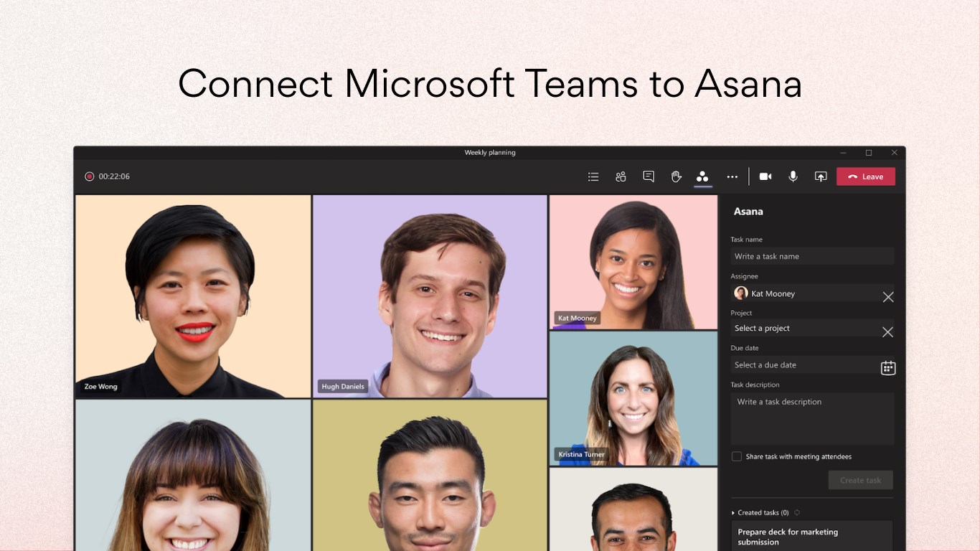Viewport: 980px width, 551px height.
Task: Click the Kat Mooney name label on video
Action: click(578, 318)
